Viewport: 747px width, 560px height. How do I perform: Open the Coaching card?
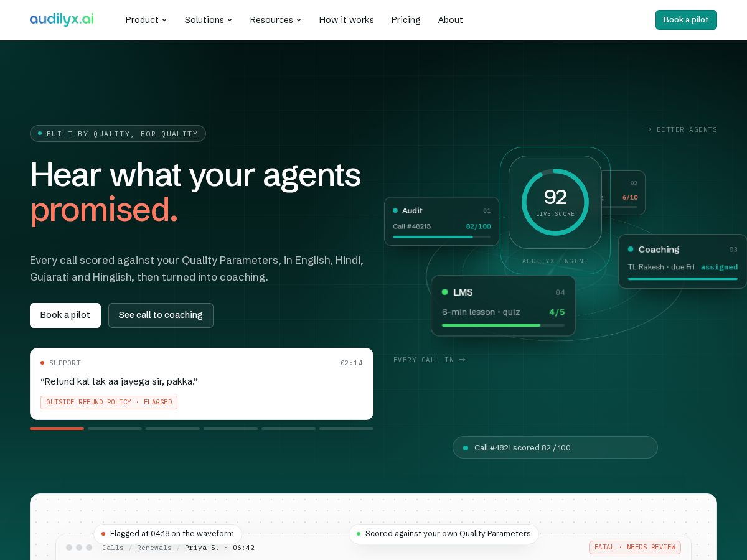coord(682,261)
